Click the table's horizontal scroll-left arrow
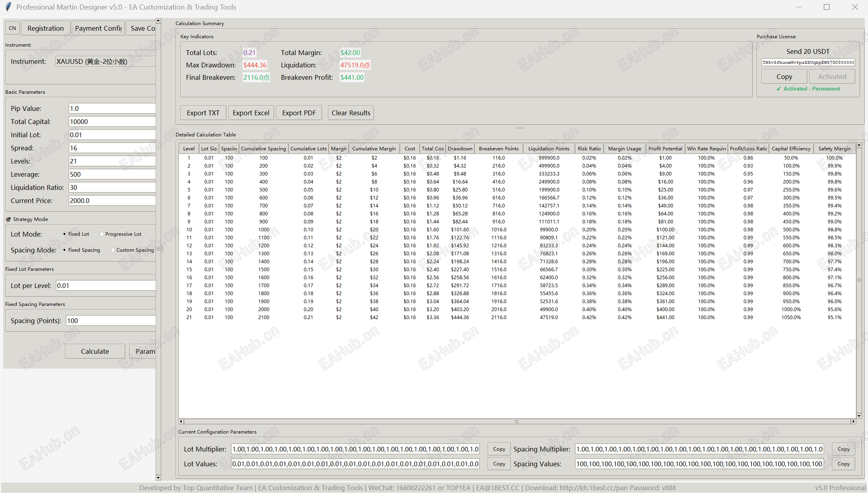The height and width of the screenshot is (493, 868). tap(181, 421)
